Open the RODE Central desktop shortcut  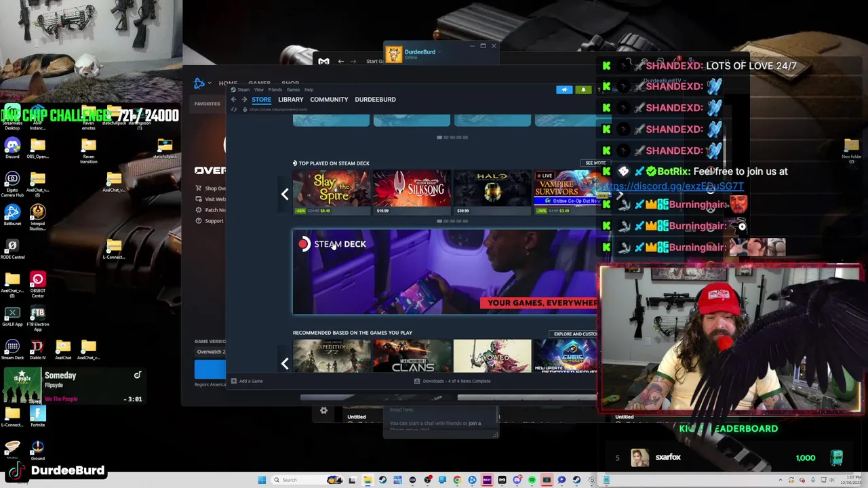point(12,249)
